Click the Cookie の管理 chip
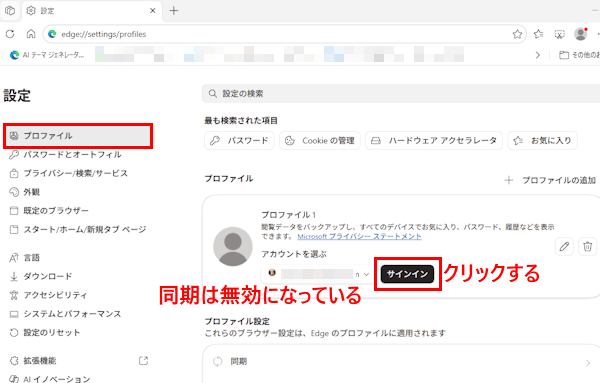 pyautogui.click(x=320, y=140)
